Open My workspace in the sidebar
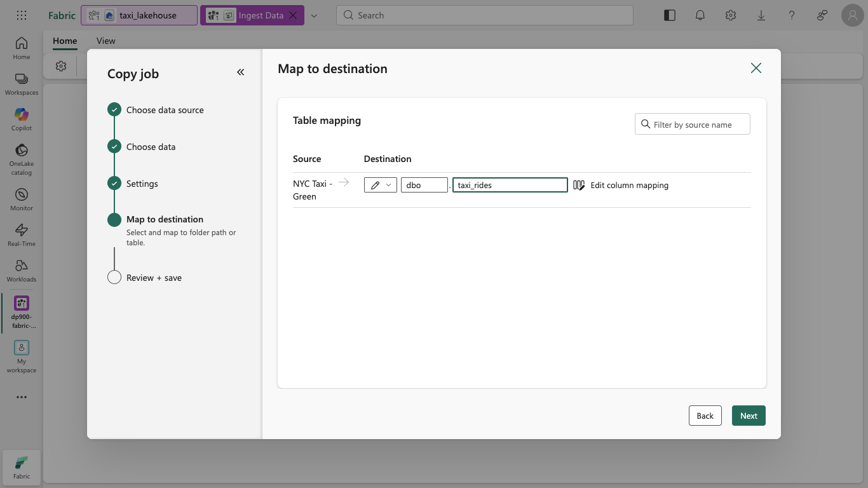 point(22,356)
